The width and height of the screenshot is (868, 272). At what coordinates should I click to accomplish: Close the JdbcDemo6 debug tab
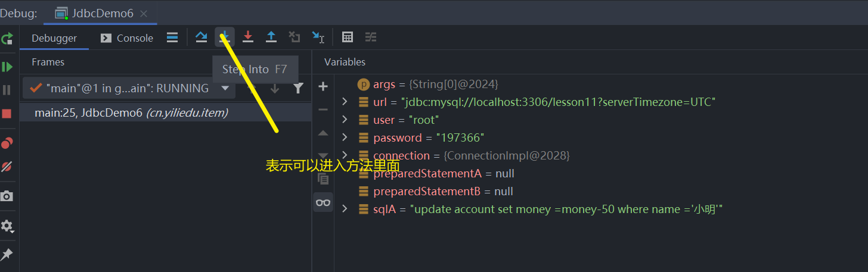pos(144,13)
